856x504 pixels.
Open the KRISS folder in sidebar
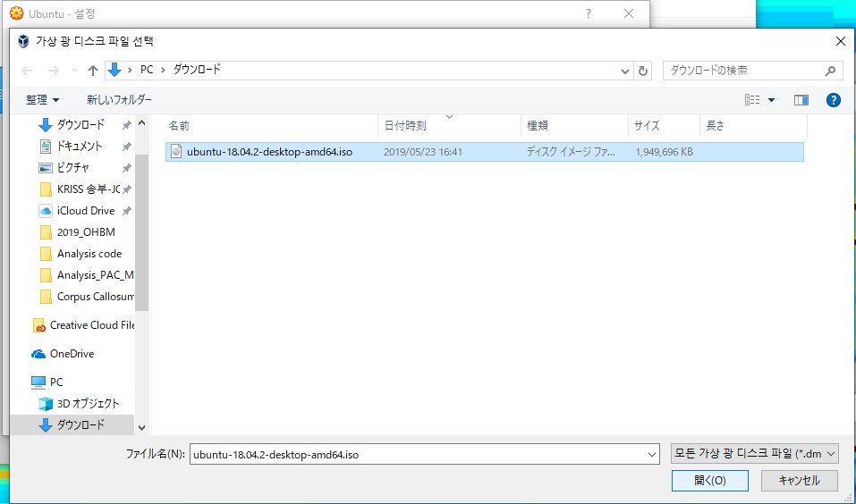[88, 189]
